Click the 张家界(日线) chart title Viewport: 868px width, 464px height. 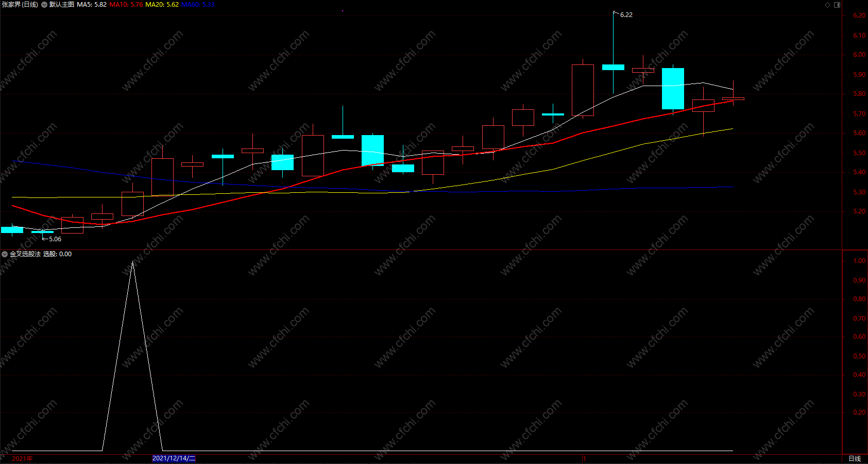pyautogui.click(x=20, y=5)
